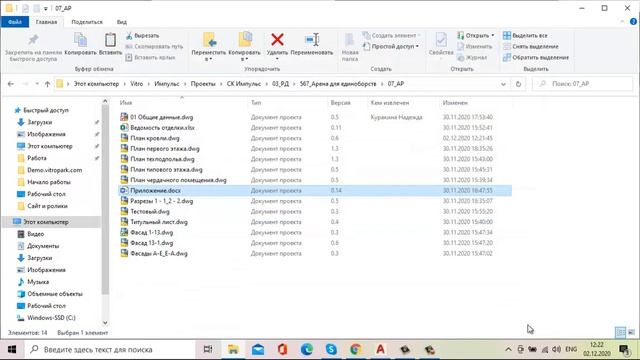Switch to details view icon in status bar

tap(620, 332)
